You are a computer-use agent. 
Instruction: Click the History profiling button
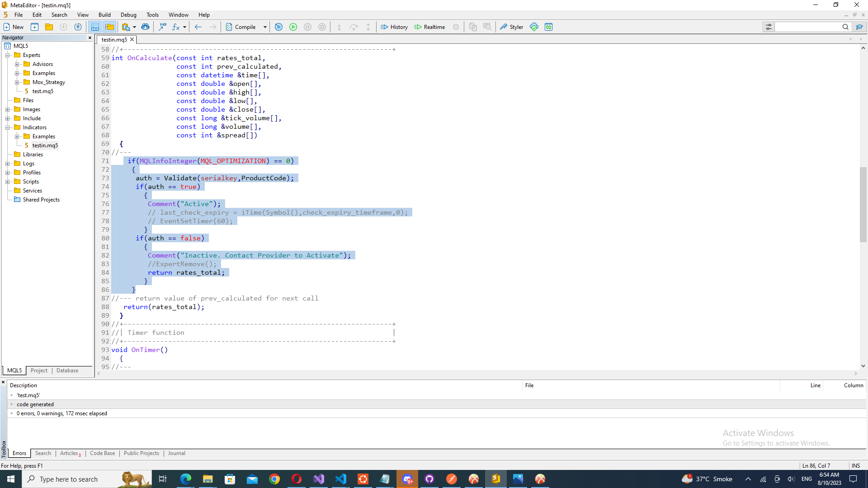click(x=394, y=27)
